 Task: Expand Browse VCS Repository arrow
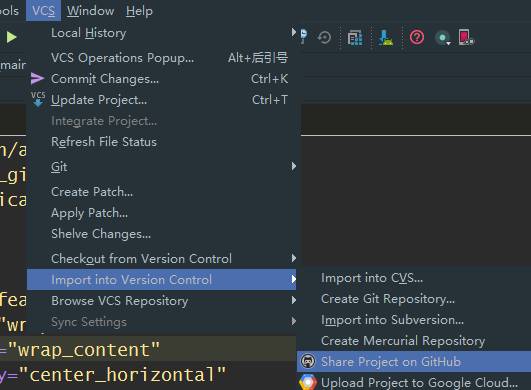(294, 300)
